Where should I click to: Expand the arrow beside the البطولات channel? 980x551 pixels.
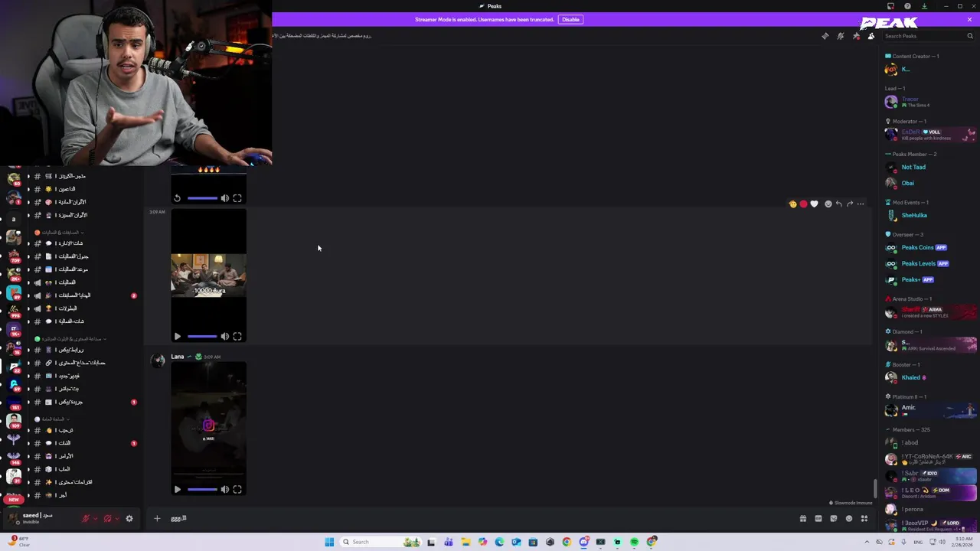[28, 308]
